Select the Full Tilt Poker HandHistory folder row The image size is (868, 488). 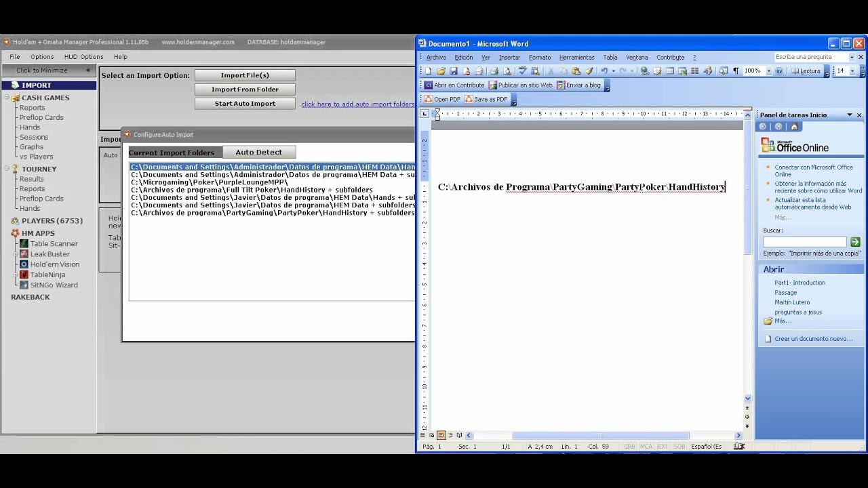272,190
